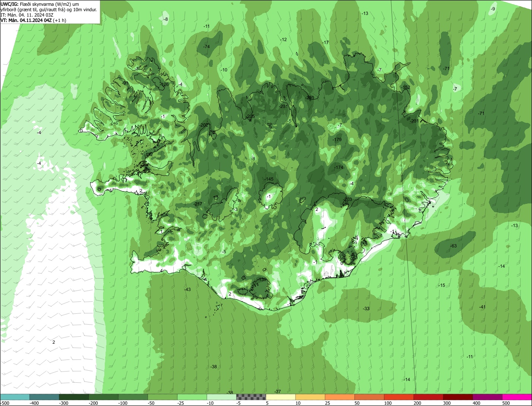Click the '-74' value in the north
This screenshot has height=406, width=532.
tap(207, 46)
